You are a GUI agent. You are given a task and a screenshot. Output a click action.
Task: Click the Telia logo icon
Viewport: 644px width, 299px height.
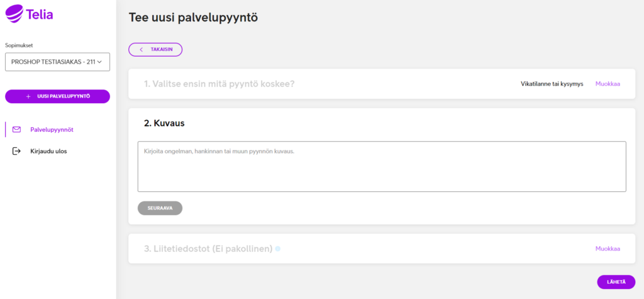pos(14,14)
